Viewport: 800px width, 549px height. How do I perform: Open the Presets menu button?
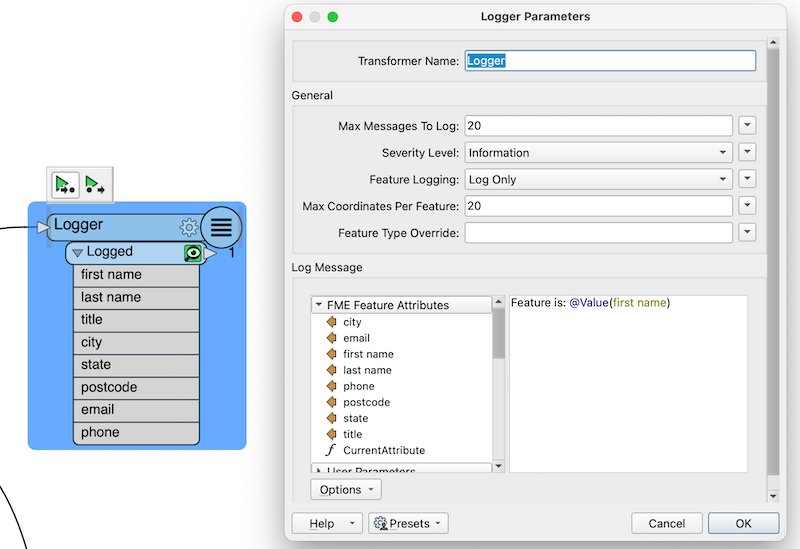tap(408, 523)
